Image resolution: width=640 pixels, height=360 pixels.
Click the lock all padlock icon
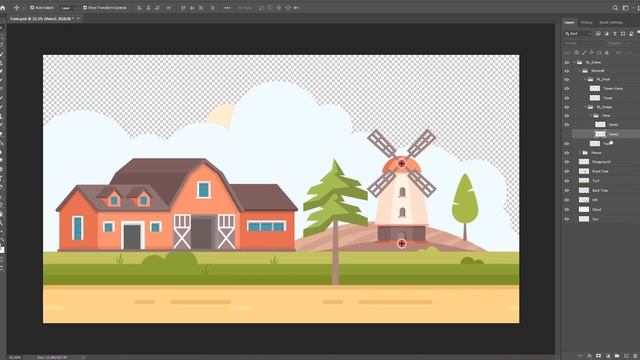(607, 53)
